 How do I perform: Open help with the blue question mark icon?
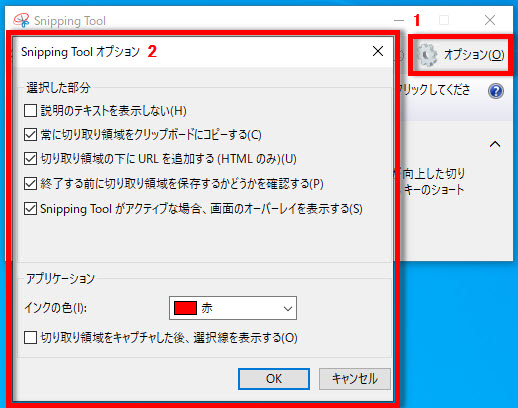[x=496, y=91]
